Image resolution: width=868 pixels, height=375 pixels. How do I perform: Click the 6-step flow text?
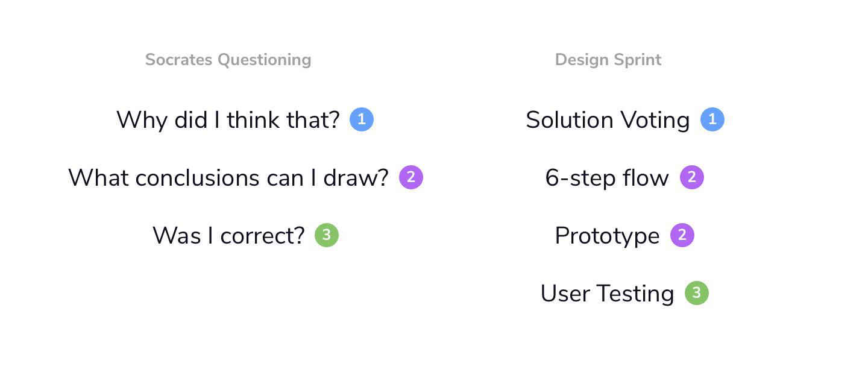(607, 178)
